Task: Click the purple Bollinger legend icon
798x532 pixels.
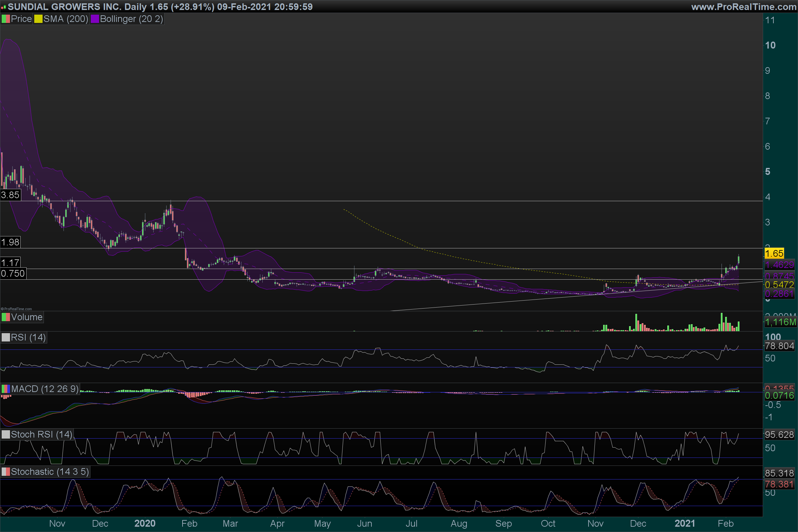Action: point(95,19)
